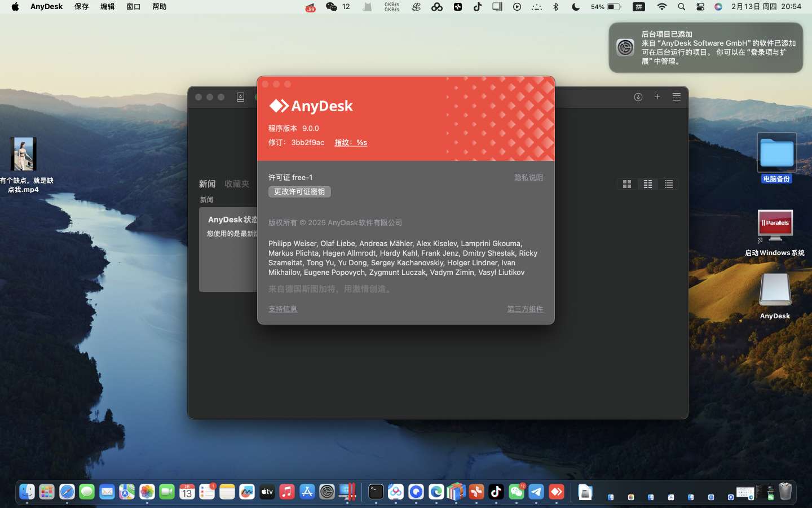Open the Apple menu

15,7
